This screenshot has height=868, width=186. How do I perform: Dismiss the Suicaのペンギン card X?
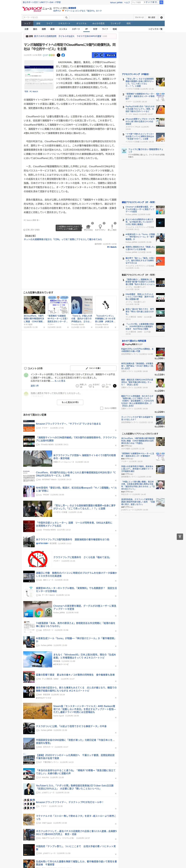pos(115,327)
